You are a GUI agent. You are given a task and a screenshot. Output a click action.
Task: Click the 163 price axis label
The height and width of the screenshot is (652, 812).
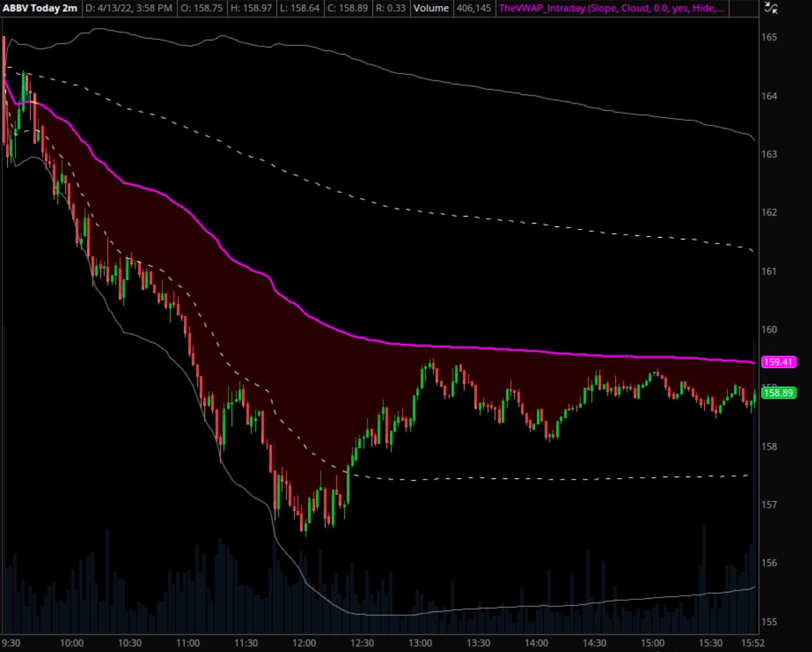[769, 154]
